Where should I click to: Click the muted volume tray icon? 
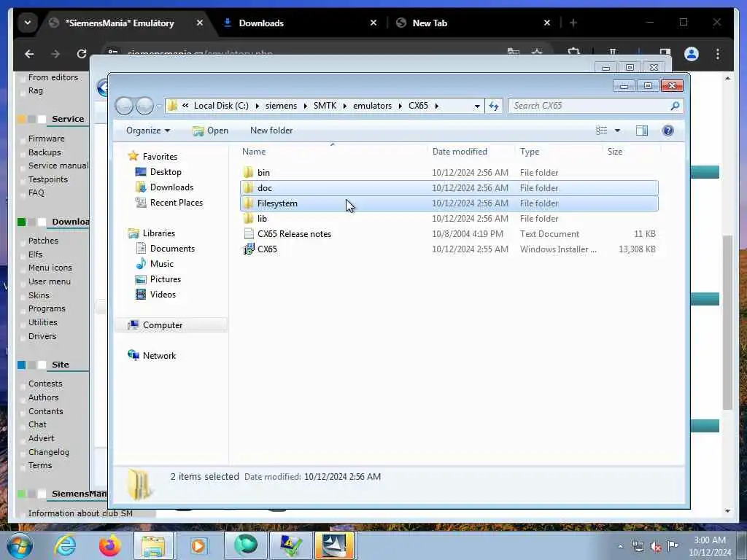pyautogui.click(x=656, y=547)
